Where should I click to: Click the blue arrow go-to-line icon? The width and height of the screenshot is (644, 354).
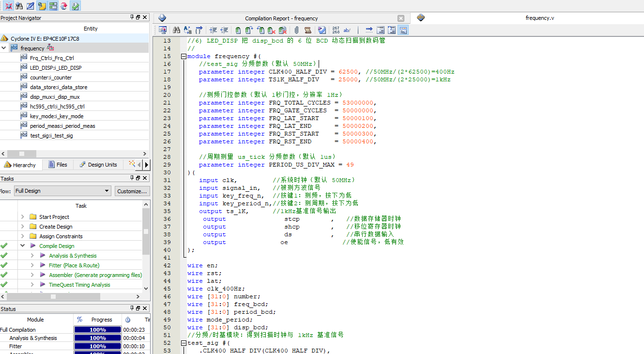tap(369, 30)
